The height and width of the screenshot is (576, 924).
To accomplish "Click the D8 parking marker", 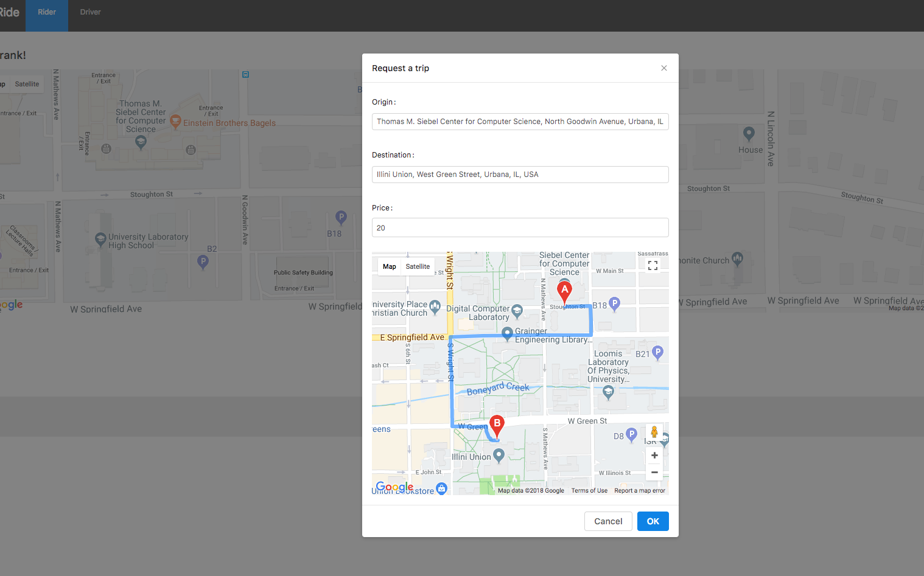I will click(x=632, y=435).
